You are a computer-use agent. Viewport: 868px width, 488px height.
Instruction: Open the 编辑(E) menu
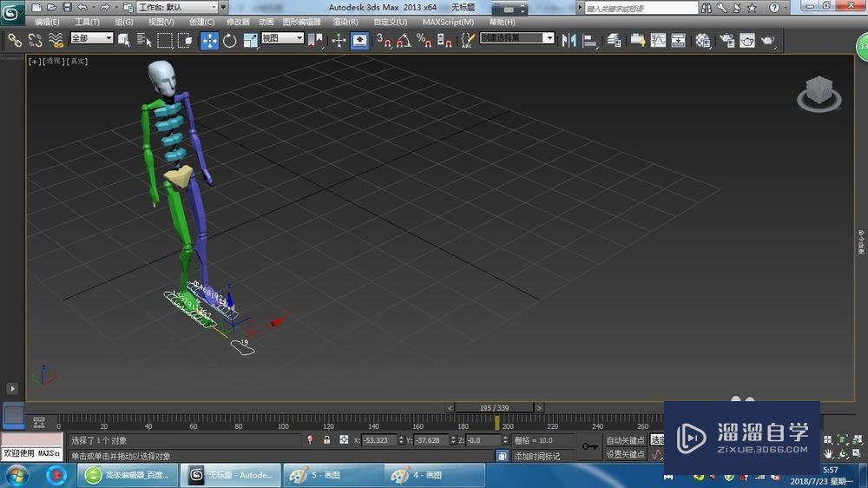point(47,23)
